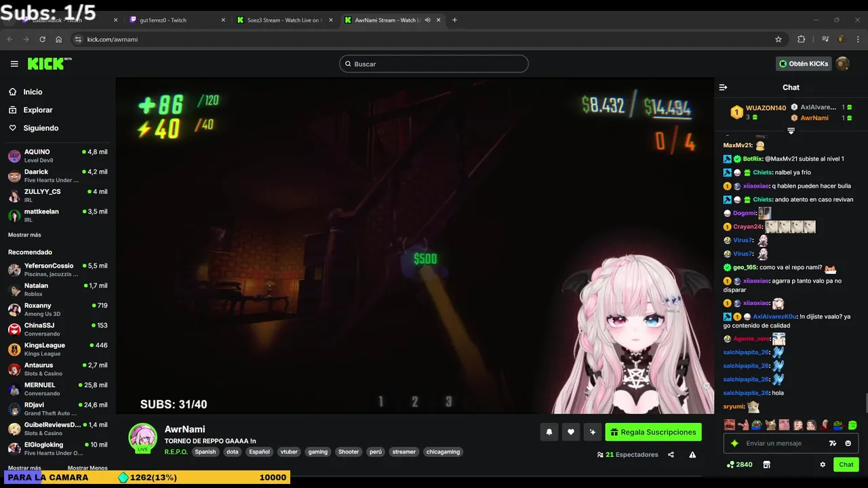Click the Antaurus channel avatar
Image resolution: width=868 pixels, height=488 pixels.
coord(14,369)
